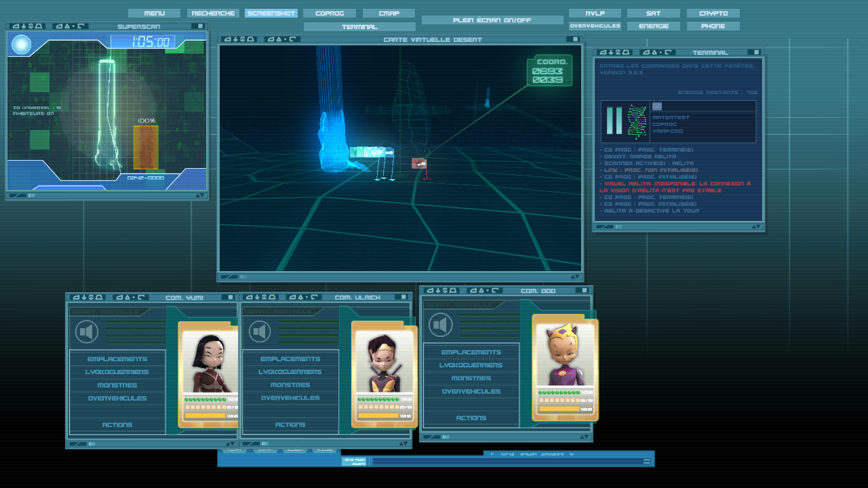The height and width of the screenshot is (488, 868).
Task: Click Odd's yellow energy bar
Action: [559, 409]
